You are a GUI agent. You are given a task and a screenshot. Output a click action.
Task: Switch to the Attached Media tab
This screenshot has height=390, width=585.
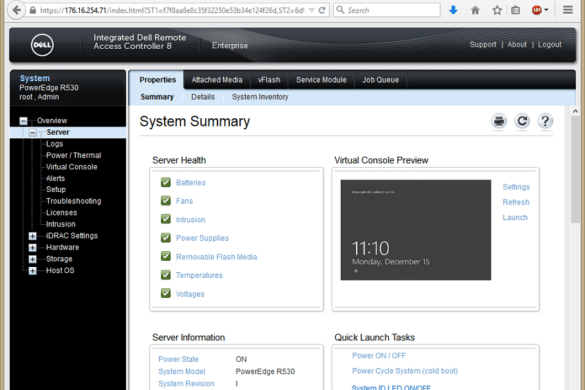click(217, 80)
